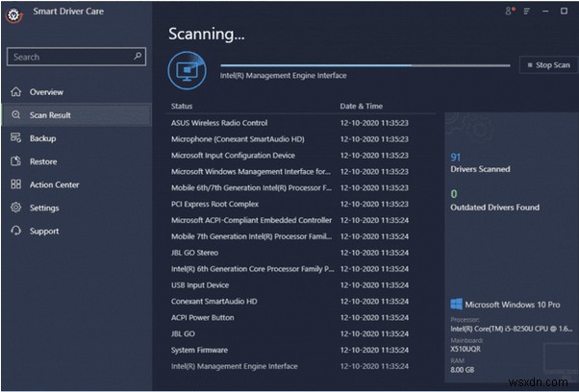Click the Overview home icon
The height and width of the screenshot is (392, 579).
16,91
